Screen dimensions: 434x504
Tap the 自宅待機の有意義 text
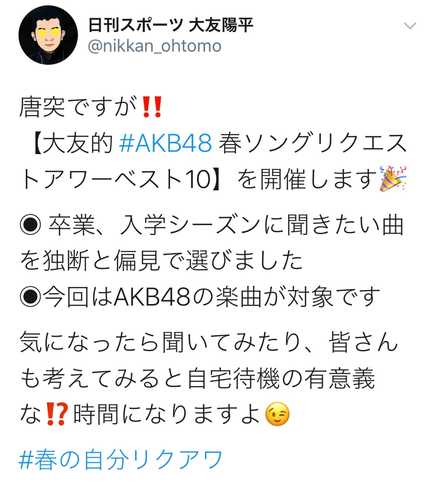pyautogui.click(x=281, y=378)
